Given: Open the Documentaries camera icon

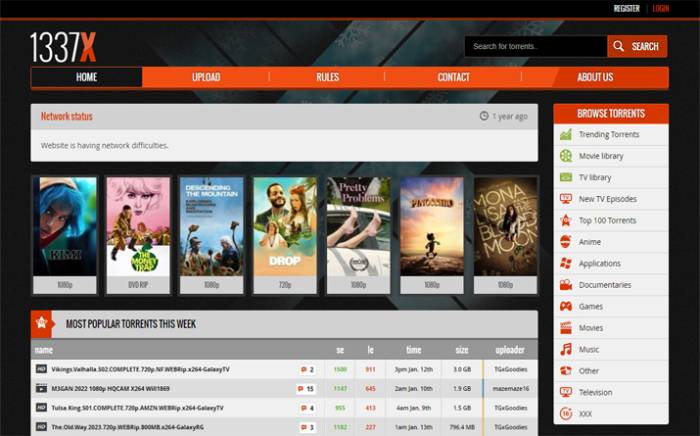Looking at the screenshot, I should coord(566,285).
